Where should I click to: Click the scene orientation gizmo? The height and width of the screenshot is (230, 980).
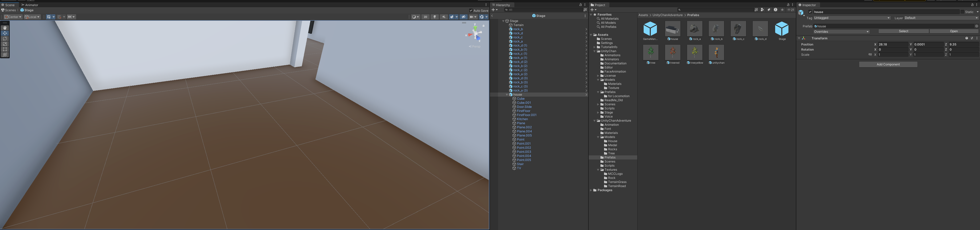[x=475, y=34]
